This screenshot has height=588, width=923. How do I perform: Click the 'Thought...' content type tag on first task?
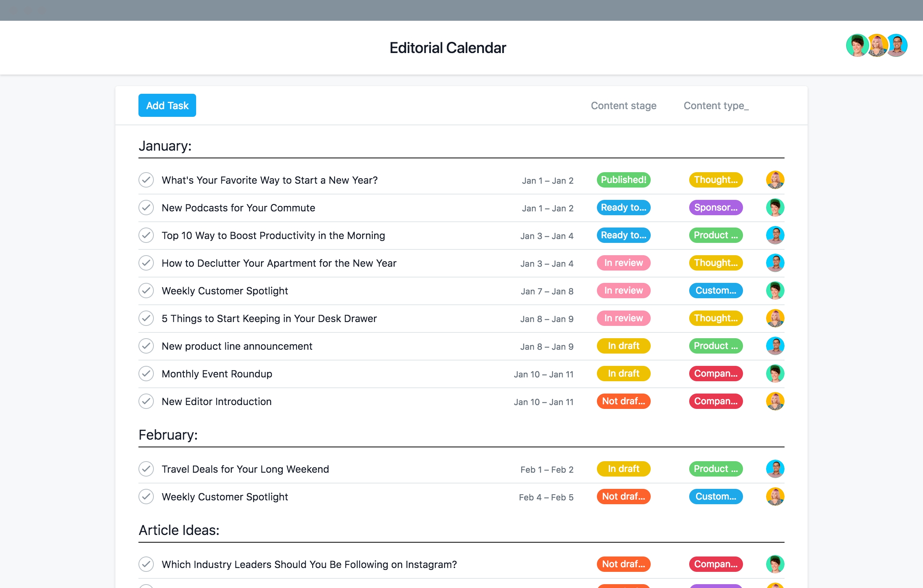click(x=716, y=179)
